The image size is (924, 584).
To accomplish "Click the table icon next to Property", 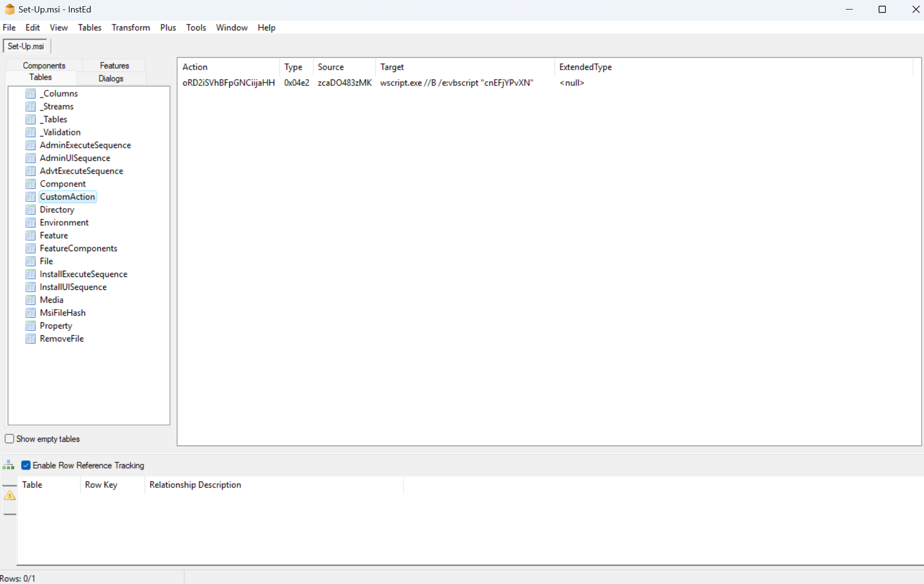I will click(31, 326).
